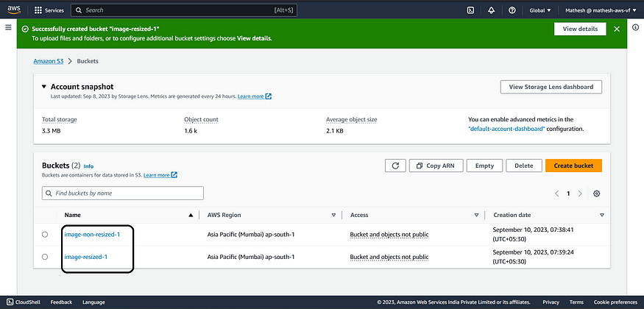This screenshot has height=309, width=644.
Task: Open the help question mark icon
Action: click(512, 10)
